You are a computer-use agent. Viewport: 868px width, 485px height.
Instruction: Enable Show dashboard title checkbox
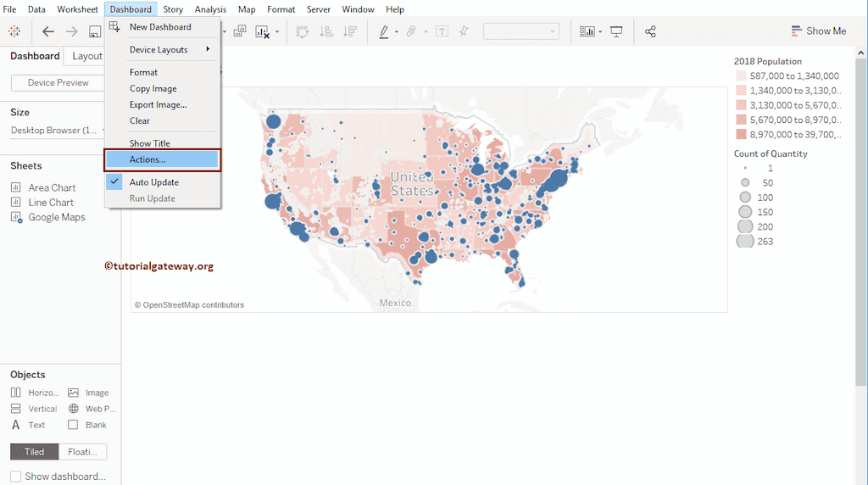tap(15, 477)
